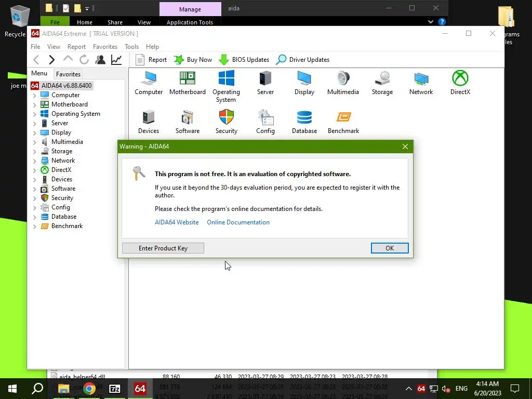Click the Explorer help question mark icon
This screenshot has height=399, width=532.
442,22
